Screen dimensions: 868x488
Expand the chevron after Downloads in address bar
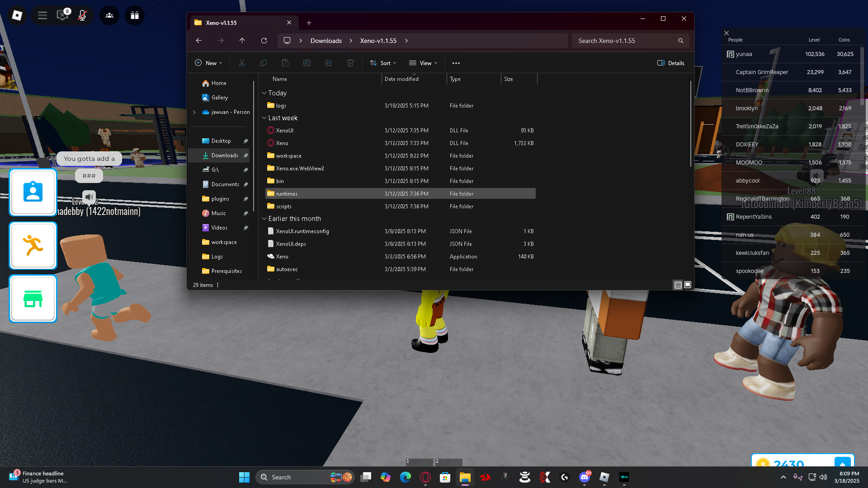pos(351,41)
